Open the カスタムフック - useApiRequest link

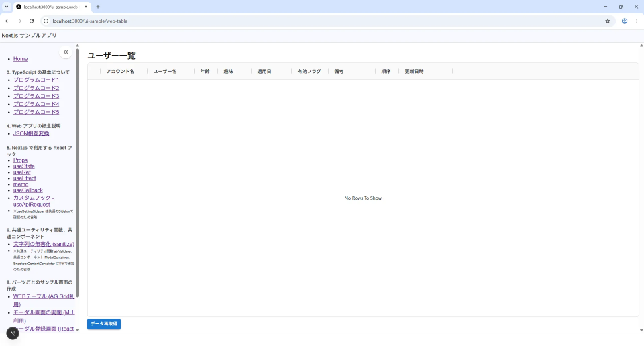[34, 201]
